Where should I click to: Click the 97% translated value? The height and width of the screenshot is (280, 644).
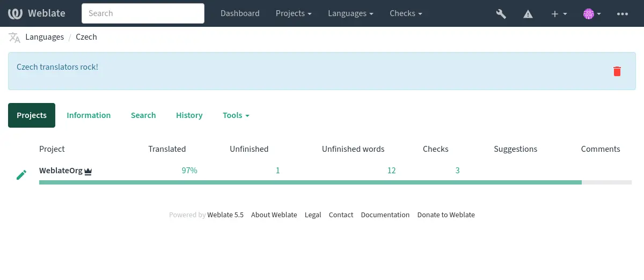coord(189,171)
